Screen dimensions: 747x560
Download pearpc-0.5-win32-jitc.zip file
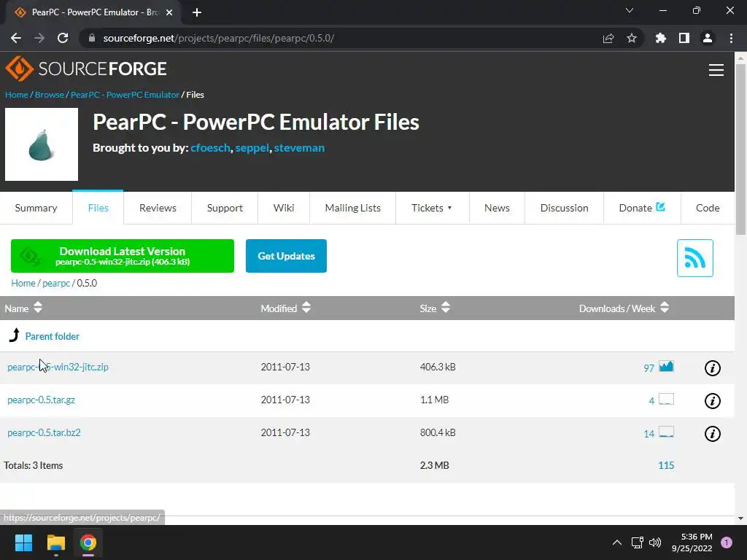pyautogui.click(x=58, y=367)
